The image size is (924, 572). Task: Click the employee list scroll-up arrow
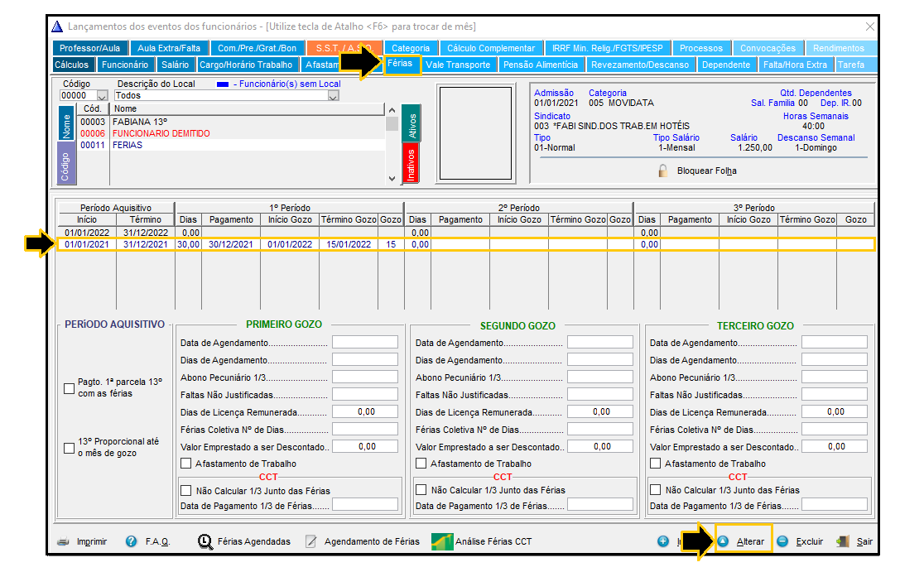click(x=392, y=110)
